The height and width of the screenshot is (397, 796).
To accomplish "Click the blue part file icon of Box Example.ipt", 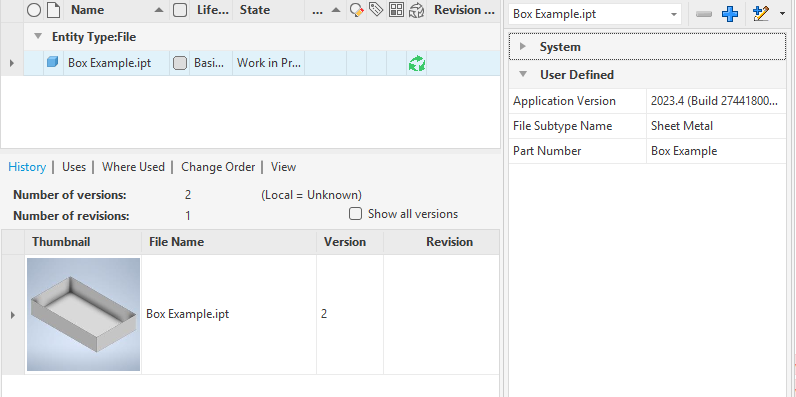I will (53, 63).
